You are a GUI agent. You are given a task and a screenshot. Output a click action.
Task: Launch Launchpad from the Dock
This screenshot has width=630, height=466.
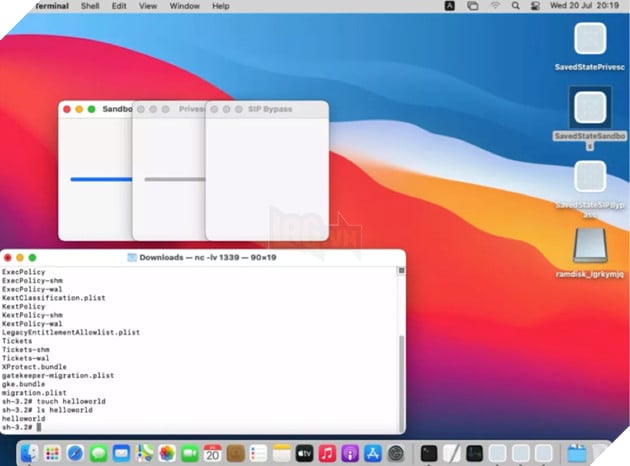pos(52,454)
